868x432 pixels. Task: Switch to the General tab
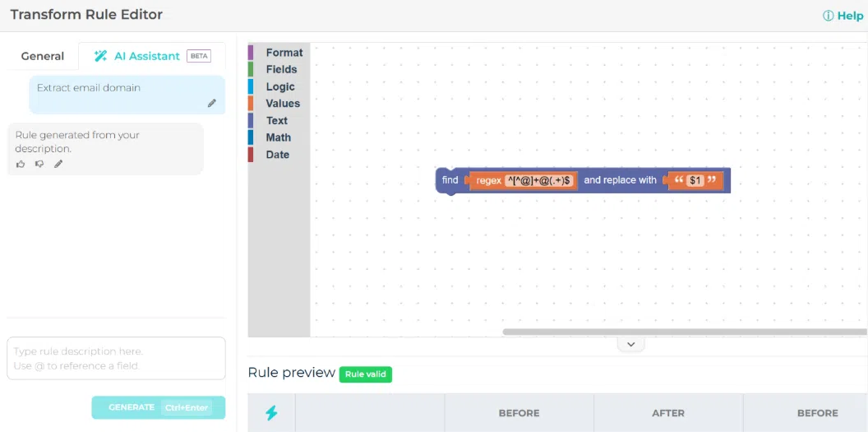43,56
